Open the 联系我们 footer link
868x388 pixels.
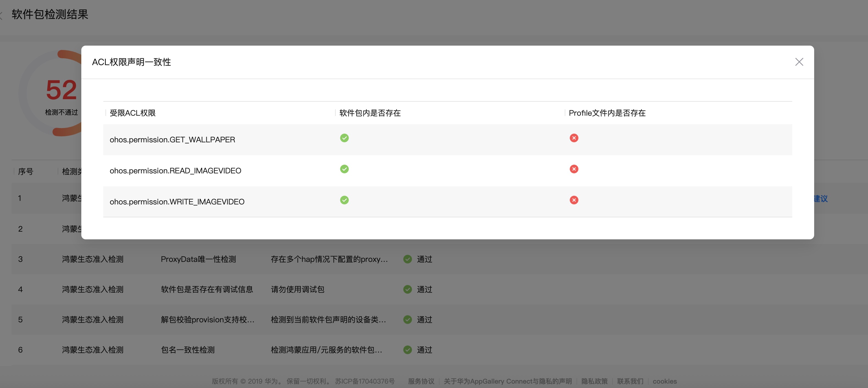click(x=630, y=381)
